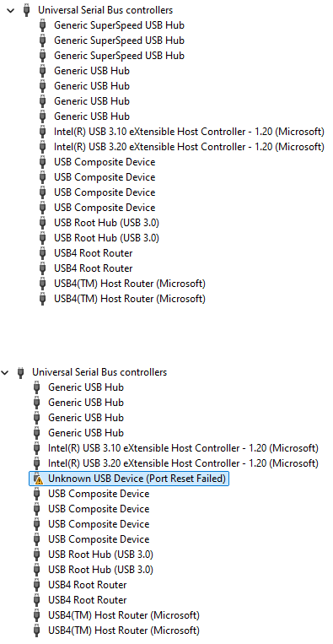Click icon of first USB Root Hub in upper tree
This screenshot has height=644, width=333.
[43, 223]
